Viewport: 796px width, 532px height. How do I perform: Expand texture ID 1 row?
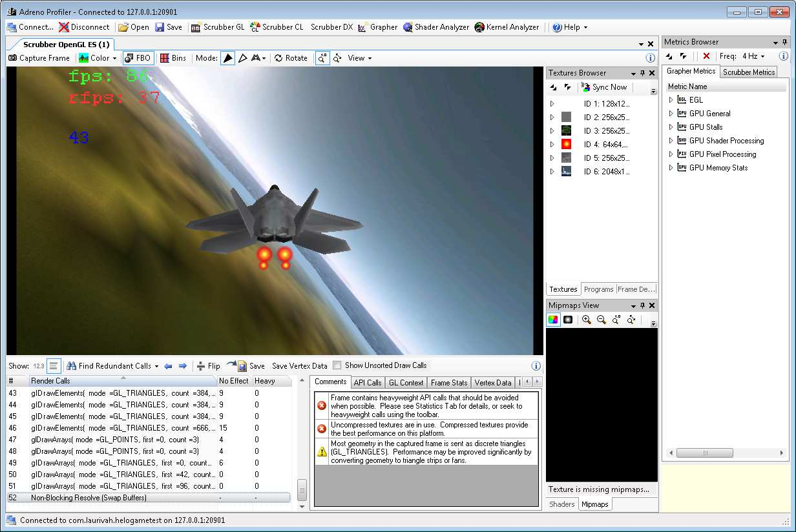pyautogui.click(x=552, y=103)
